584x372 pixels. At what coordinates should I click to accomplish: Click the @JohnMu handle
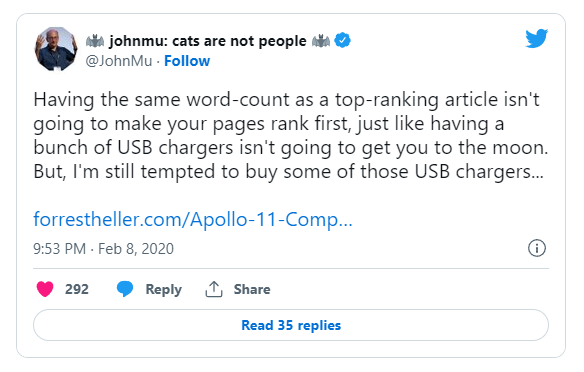point(119,61)
